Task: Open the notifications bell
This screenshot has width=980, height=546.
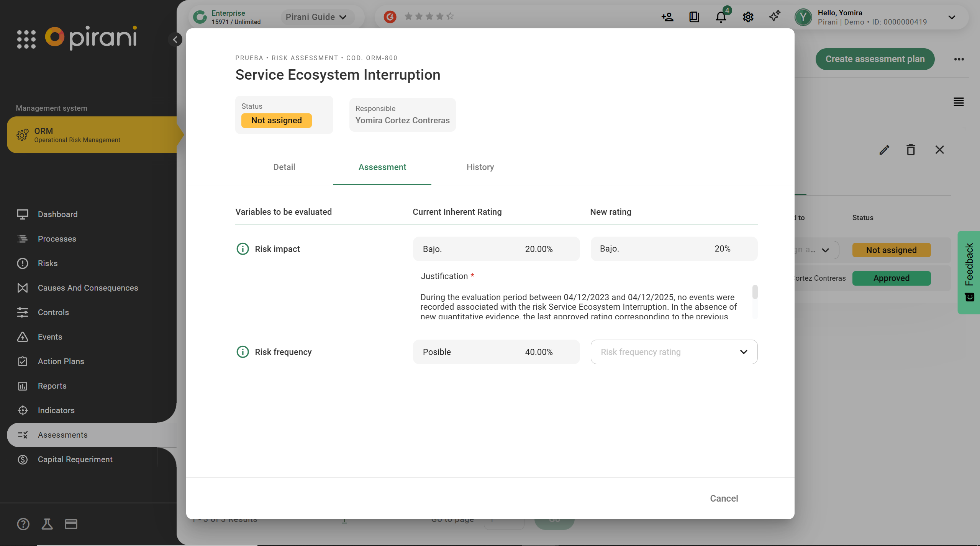Action: coord(721,17)
